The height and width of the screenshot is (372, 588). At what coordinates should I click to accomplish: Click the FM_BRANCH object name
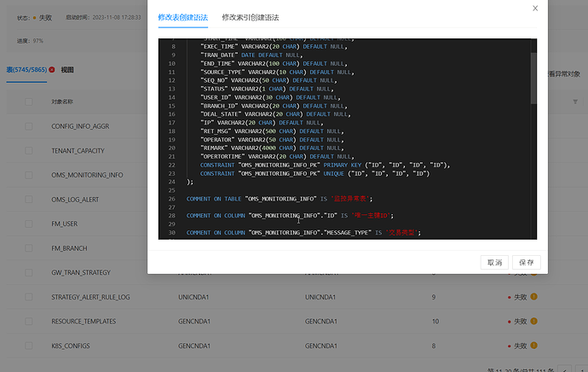pyautogui.click(x=69, y=248)
